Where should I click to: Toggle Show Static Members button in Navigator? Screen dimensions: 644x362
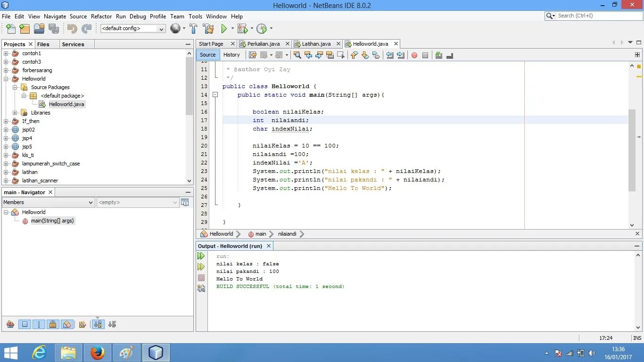[39, 324]
